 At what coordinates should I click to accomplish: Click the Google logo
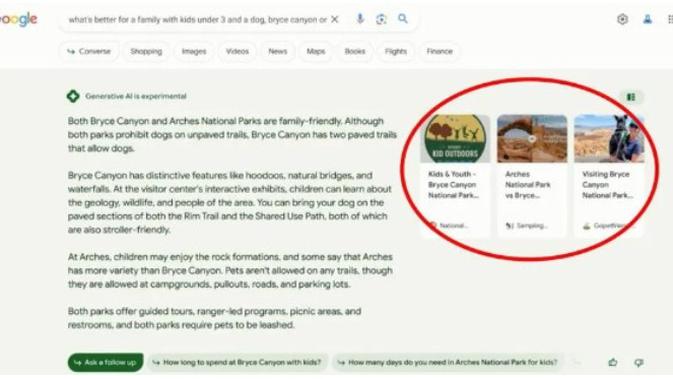[x=18, y=19]
